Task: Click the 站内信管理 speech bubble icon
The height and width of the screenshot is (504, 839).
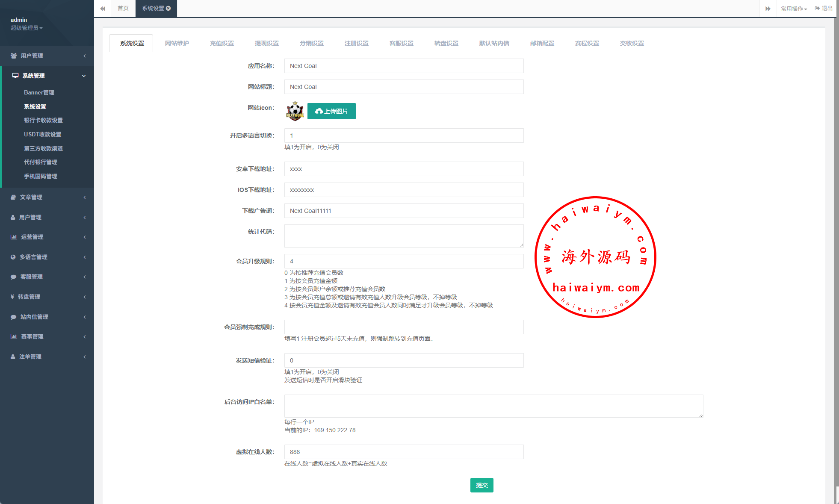Action: pos(13,317)
